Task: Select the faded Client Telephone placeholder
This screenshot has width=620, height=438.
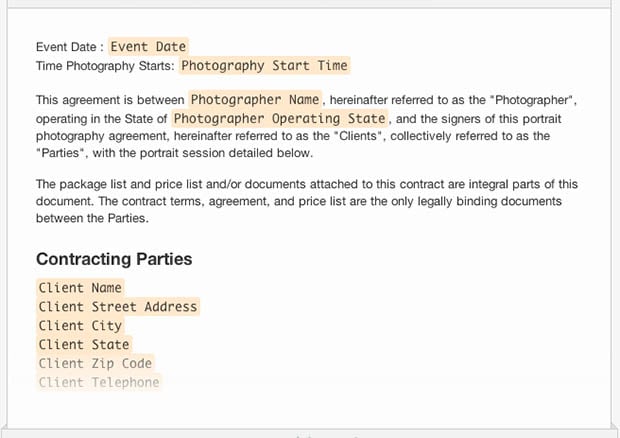Action: click(99, 382)
